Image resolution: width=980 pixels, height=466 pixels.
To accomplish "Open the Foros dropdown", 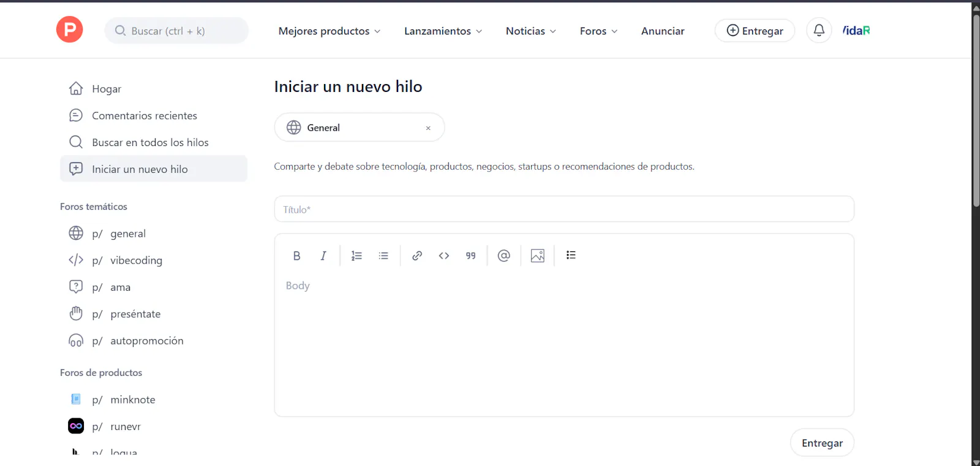I will point(598,31).
